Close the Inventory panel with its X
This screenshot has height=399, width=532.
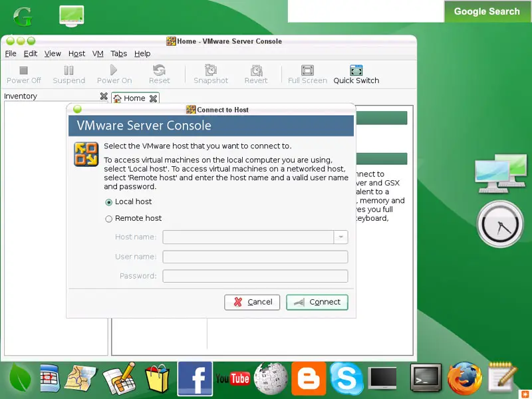point(104,96)
